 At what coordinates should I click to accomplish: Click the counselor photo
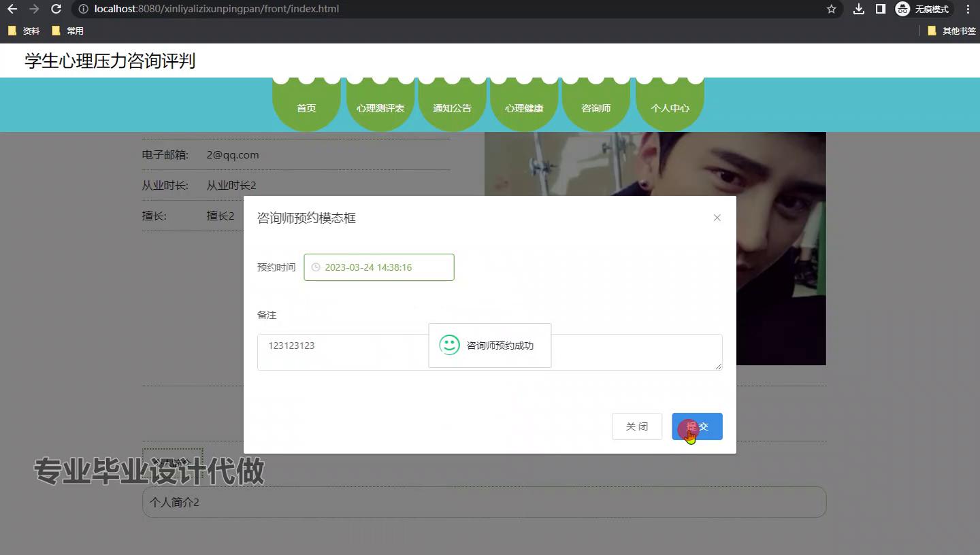point(655,248)
